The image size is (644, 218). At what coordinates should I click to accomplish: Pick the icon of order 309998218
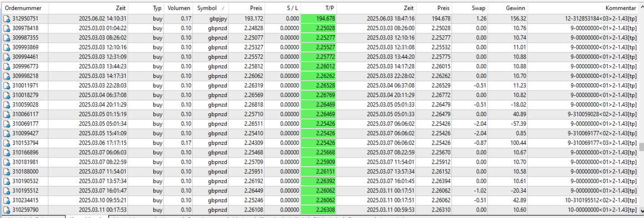[x=6, y=76]
